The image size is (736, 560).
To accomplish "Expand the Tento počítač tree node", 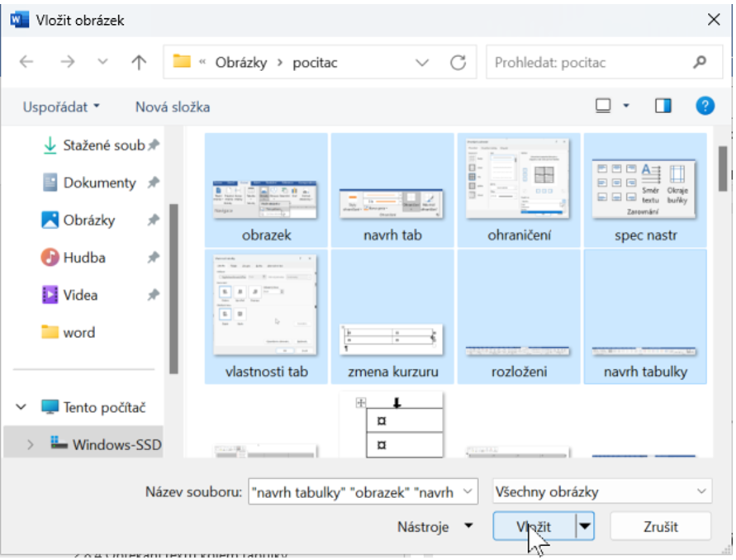I will pyautogui.click(x=21, y=407).
